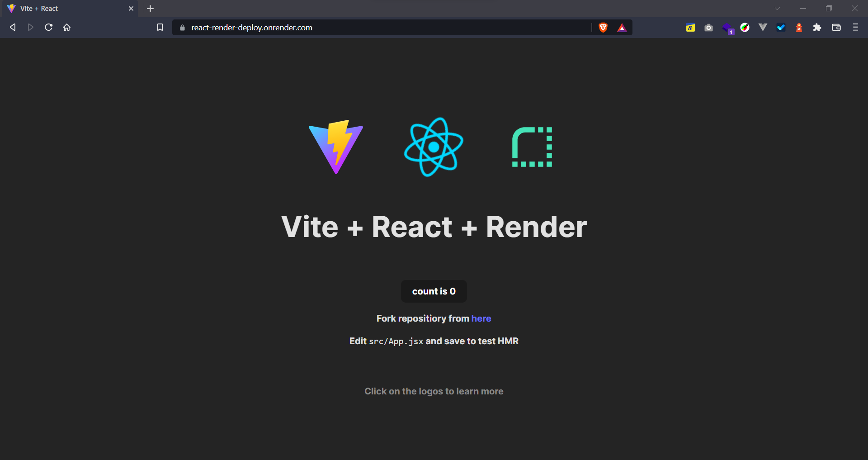Follow the here fork repository link
This screenshot has width=868, height=460.
point(481,318)
